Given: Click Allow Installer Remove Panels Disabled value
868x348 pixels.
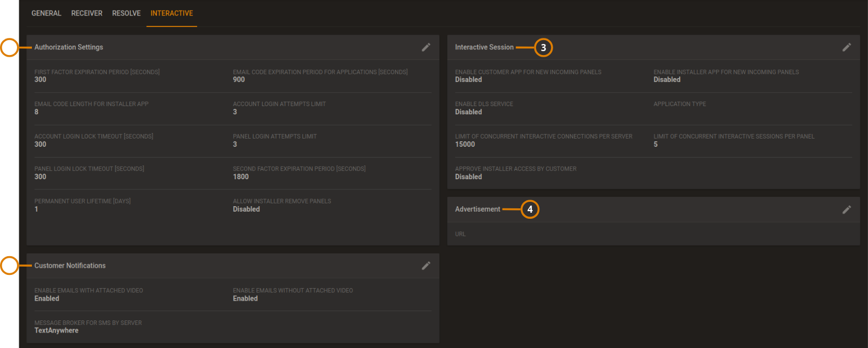Looking at the screenshot, I should (x=247, y=209).
